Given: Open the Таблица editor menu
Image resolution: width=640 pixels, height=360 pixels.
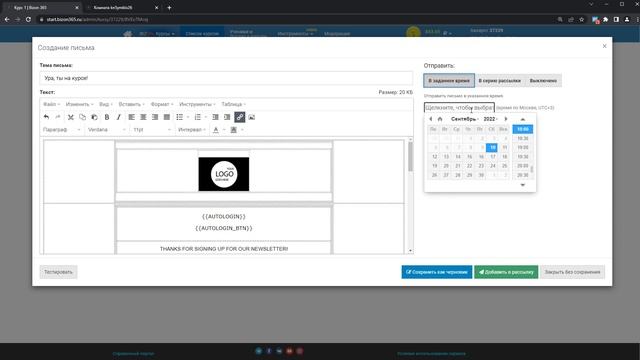Looking at the screenshot, I should coord(233,104).
